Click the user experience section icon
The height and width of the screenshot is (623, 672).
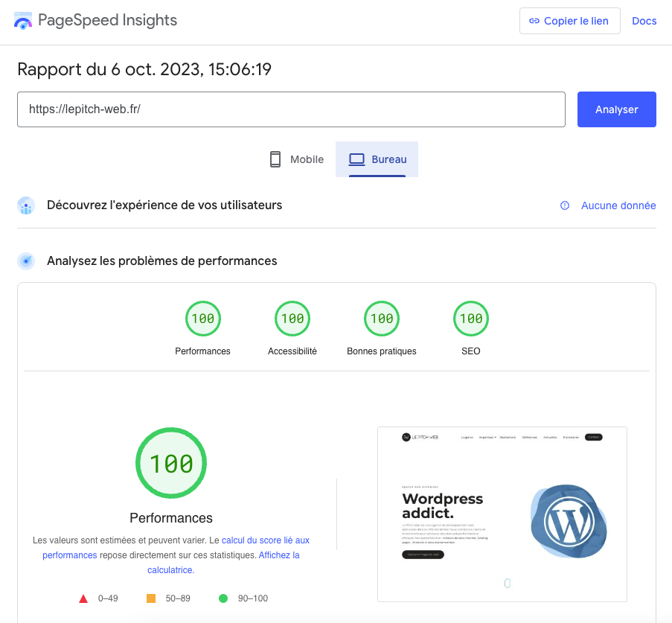click(x=26, y=205)
